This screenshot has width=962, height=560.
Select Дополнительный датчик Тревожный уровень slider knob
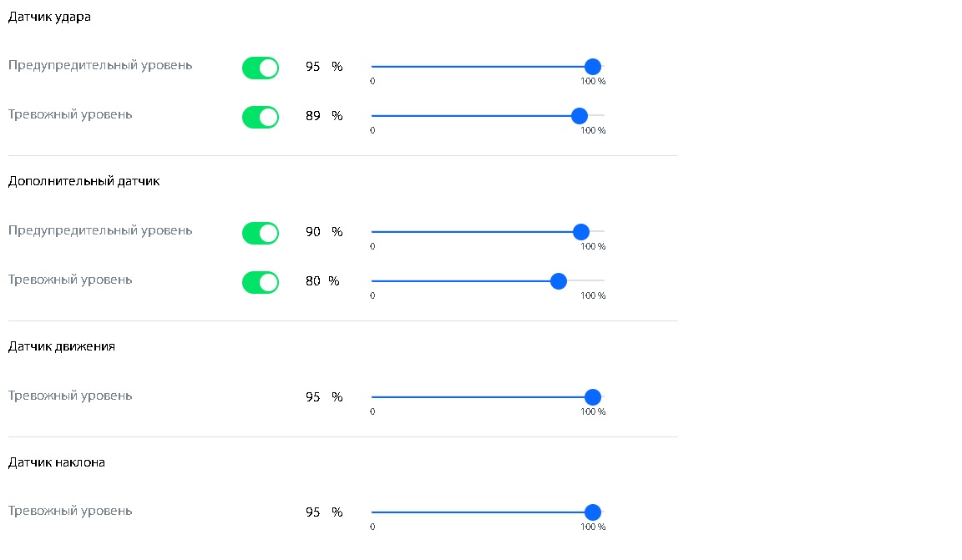(559, 281)
